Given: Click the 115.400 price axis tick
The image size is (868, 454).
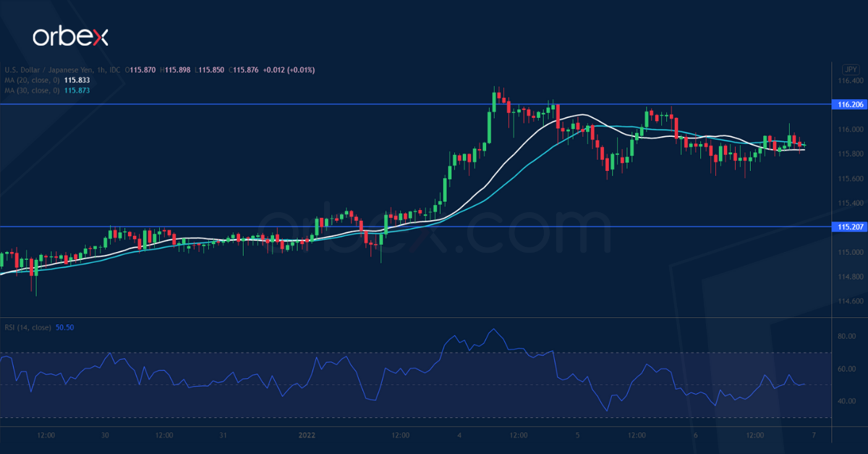Looking at the screenshot, I should click(x=850, y=203).
